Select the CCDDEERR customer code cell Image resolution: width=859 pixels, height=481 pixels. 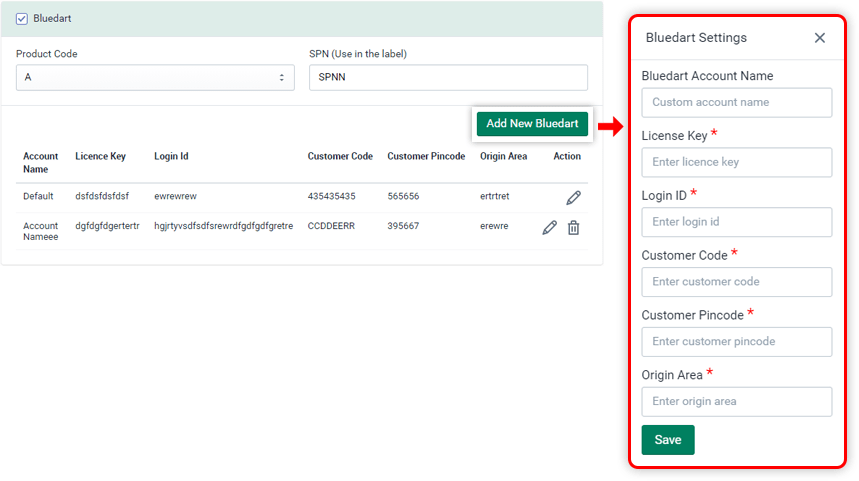point(331,226)
